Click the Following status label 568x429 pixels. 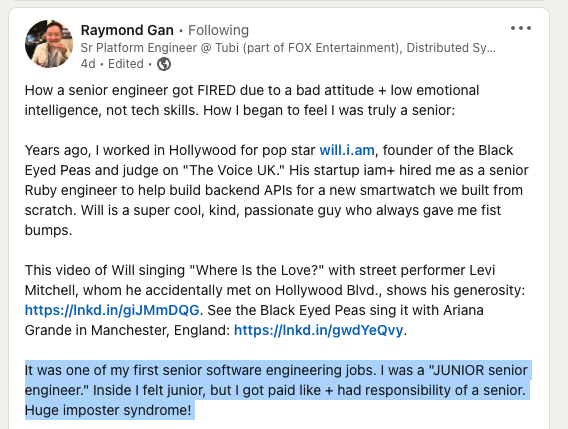pyautogui.click(x=218, y=30)
